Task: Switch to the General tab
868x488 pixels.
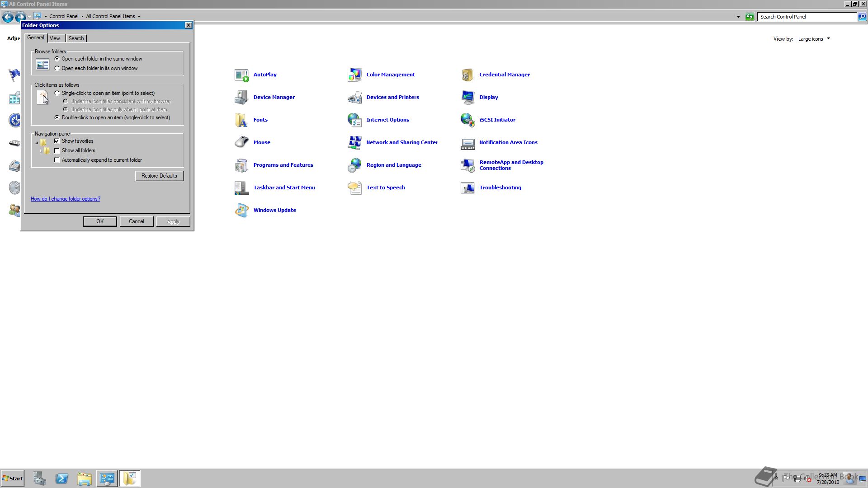Action: [36, 38]
